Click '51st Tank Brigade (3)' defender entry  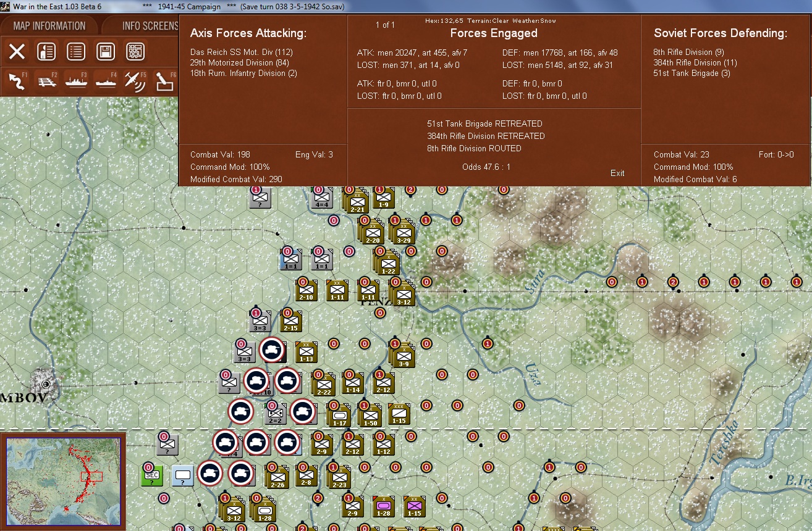(692, 73)
